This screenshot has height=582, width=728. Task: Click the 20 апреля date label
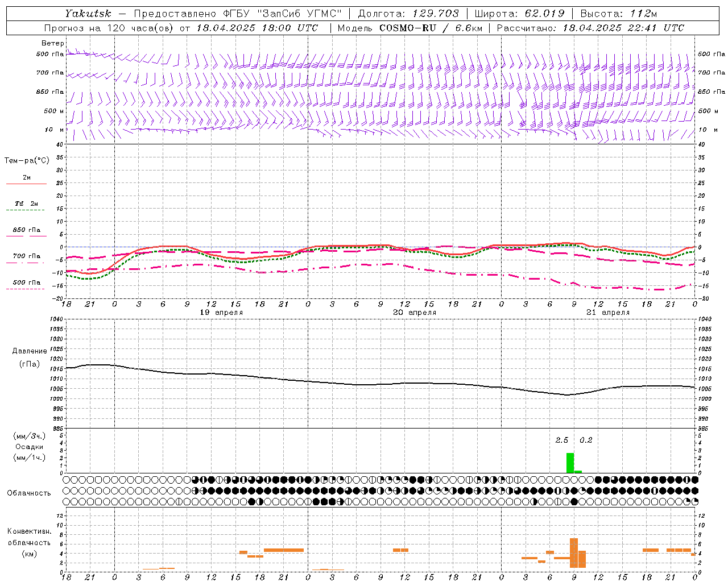[x=415, y=313]
